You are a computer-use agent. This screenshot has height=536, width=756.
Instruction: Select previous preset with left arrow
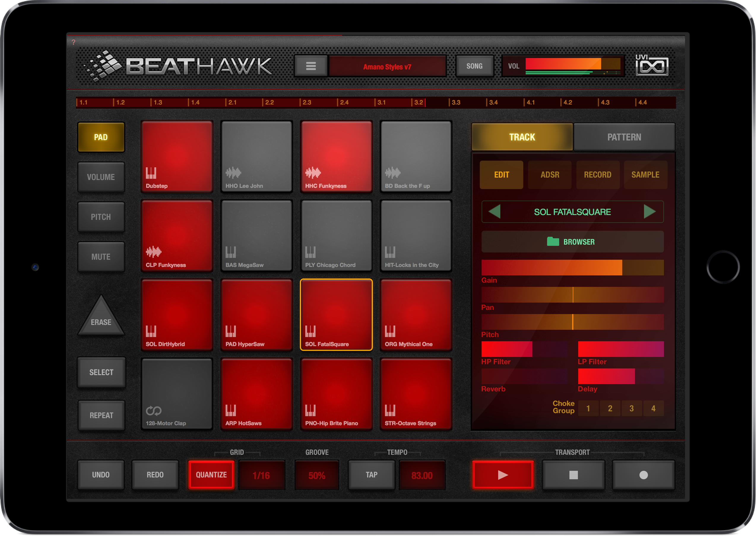[495, 211]
